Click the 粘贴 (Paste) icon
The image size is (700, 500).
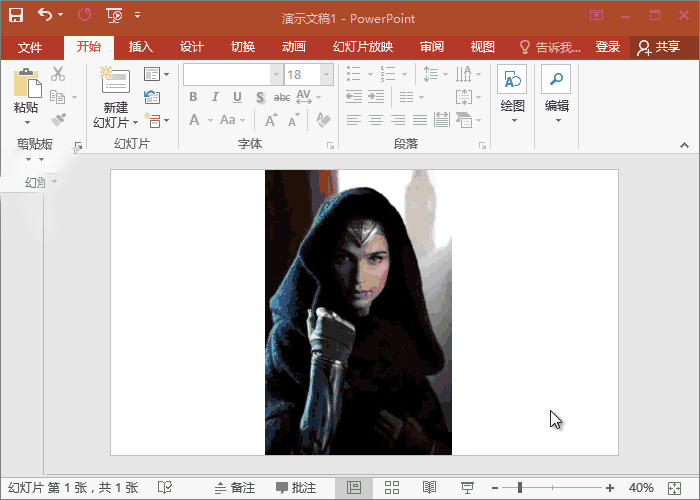(27, 83)
